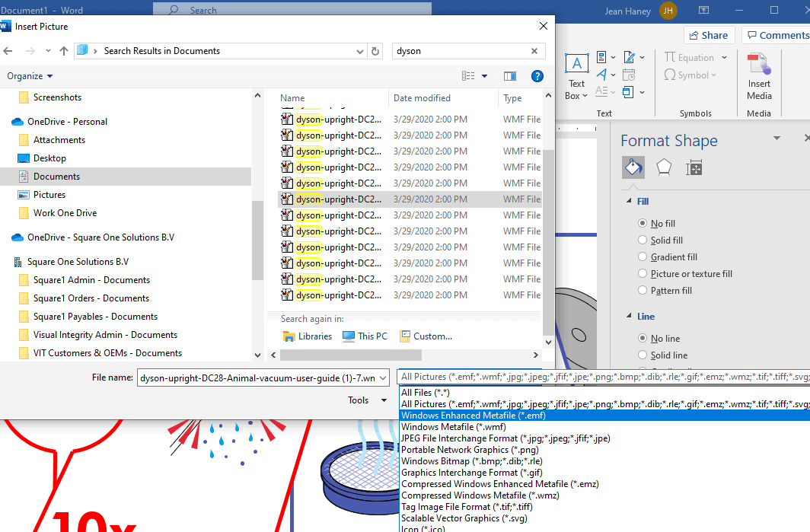Open WordArt gallery in ribbon
The image size is (810, 532).
click(601, 75)
